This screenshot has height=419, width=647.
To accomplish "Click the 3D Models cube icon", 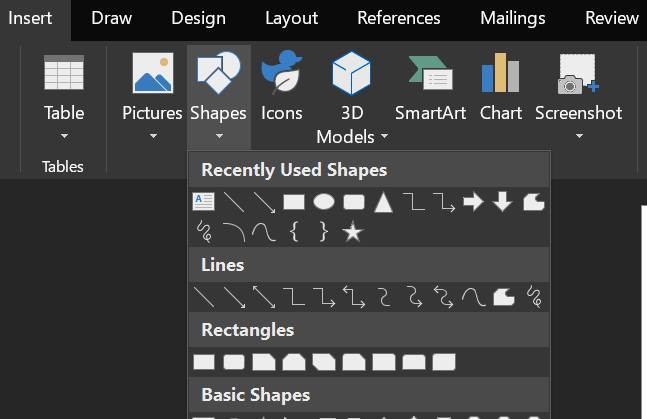I will point(352,73).
